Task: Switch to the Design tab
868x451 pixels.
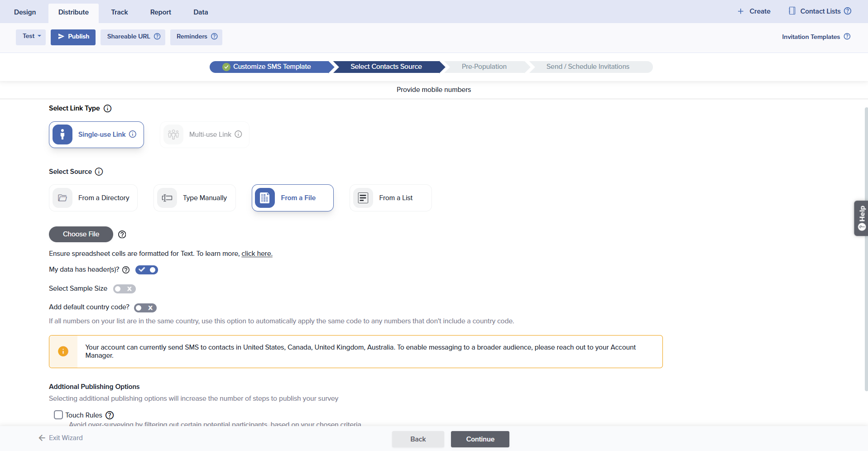Action: (25, 12)
